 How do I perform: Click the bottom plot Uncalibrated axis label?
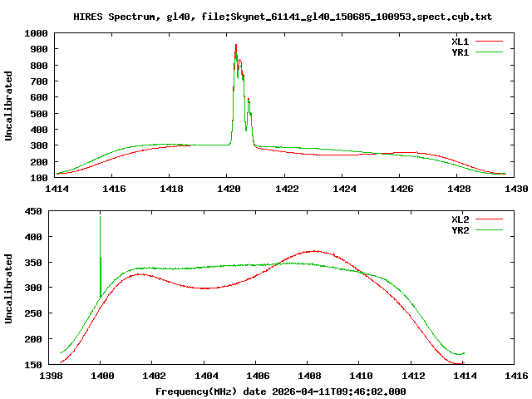coord(8,288)
